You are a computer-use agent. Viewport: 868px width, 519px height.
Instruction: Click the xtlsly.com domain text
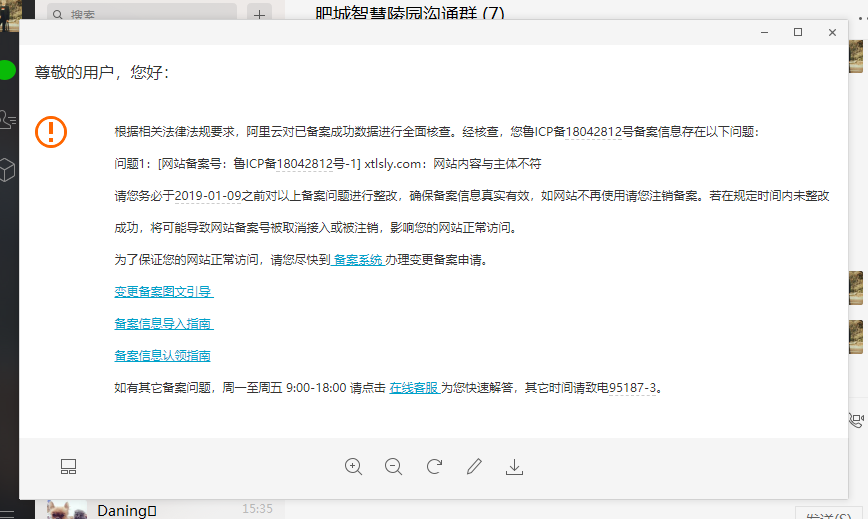tap(392, 164)
